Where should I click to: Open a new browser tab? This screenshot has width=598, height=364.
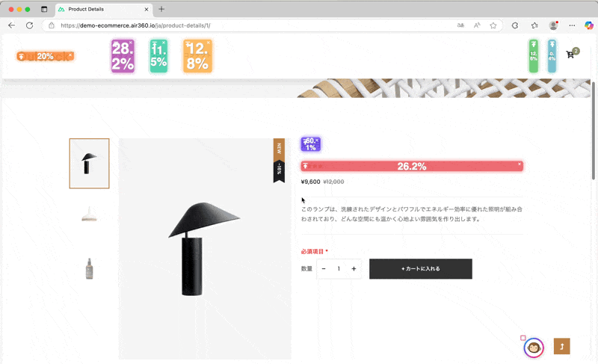pyautogui.click(x=161, y=9)
